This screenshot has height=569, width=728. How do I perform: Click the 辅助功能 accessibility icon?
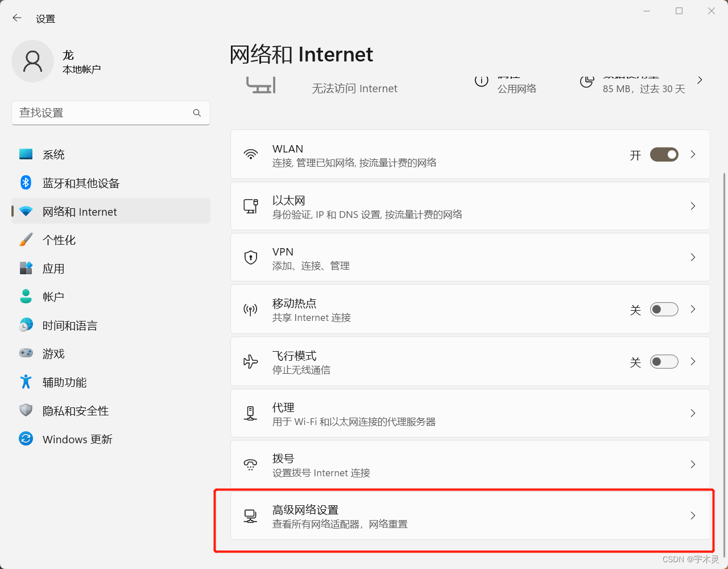pyautogui.click(x=26, y=382)
